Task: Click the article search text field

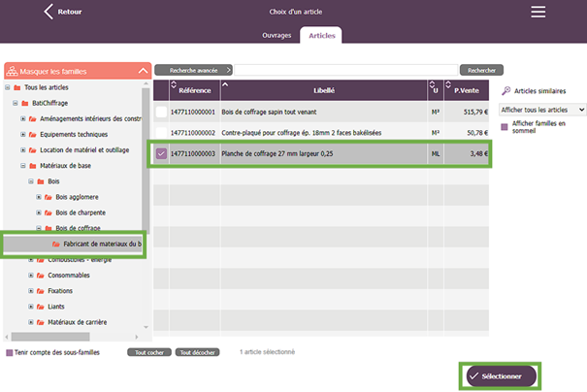Action: pos(345,70)
